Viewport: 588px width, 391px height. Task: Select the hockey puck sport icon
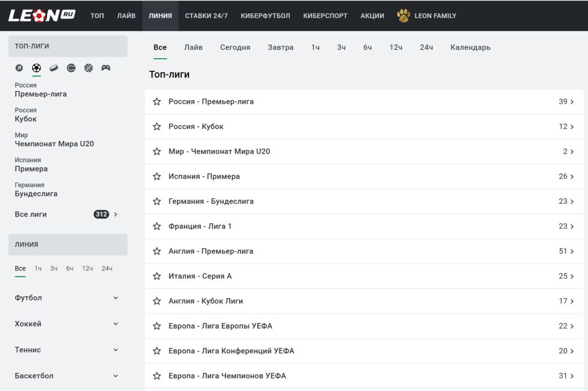54,68
